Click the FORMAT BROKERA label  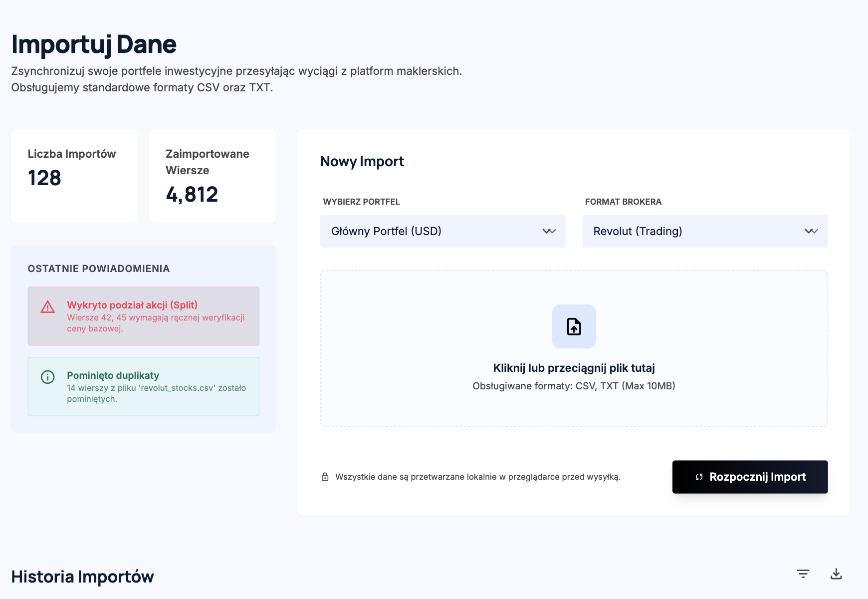(623, 202)
